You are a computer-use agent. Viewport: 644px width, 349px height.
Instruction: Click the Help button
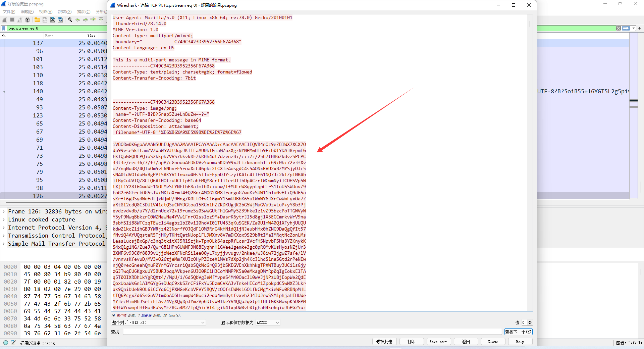[520, 342]
